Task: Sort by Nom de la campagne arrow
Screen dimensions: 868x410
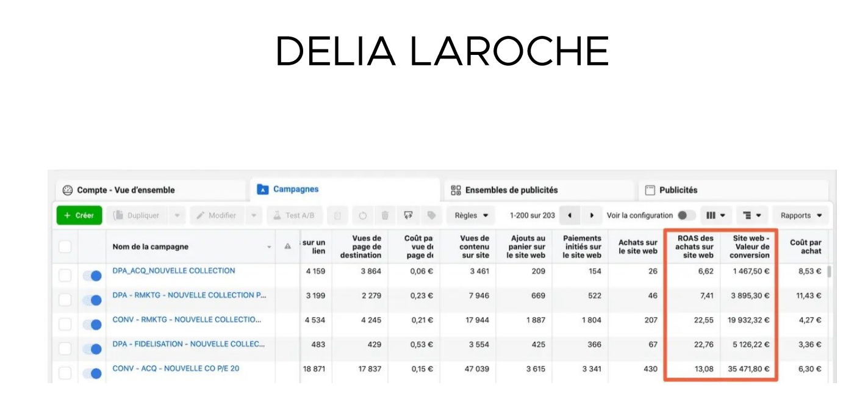Action: pos(269,247)
